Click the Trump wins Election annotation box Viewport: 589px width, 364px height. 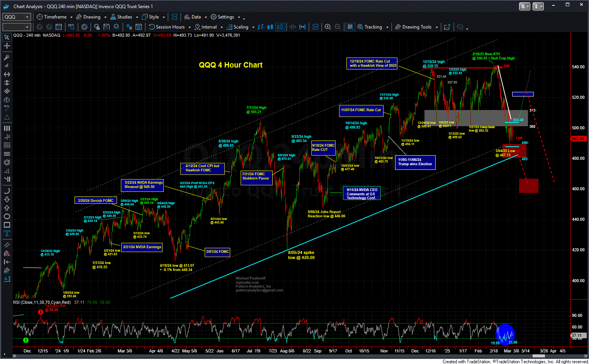(x=415, y=162)
